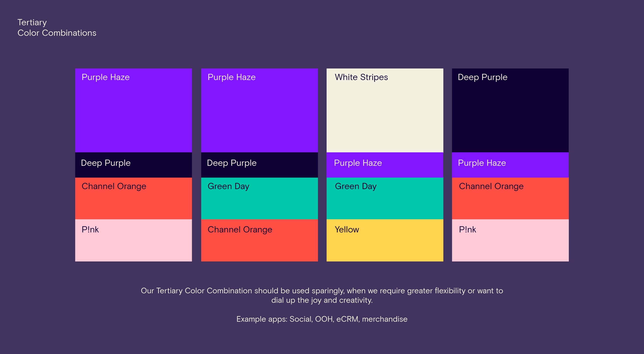Viewport: 644px width, 354px height.
Task: Choose bottom Channel Orange swatch in second palette
Action: coord(259,240)
